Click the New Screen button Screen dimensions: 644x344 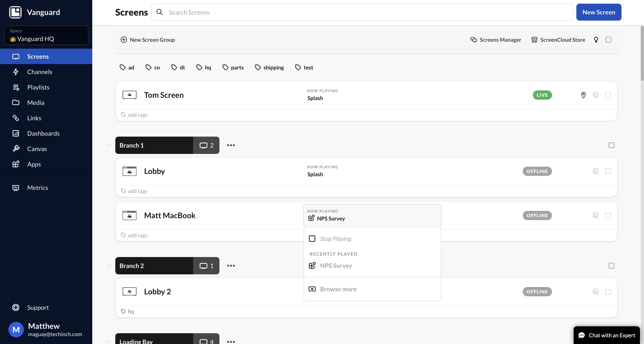pos(598,12)
